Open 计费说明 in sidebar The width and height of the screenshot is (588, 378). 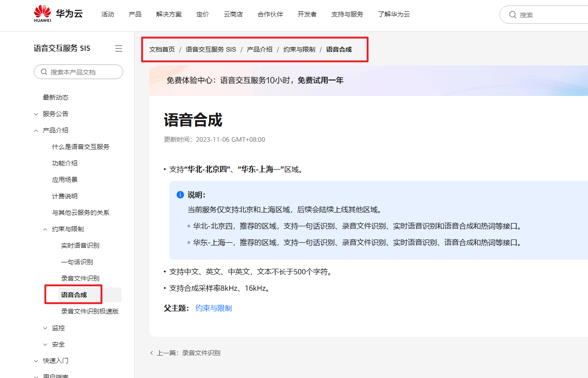[x=65, y=196]
